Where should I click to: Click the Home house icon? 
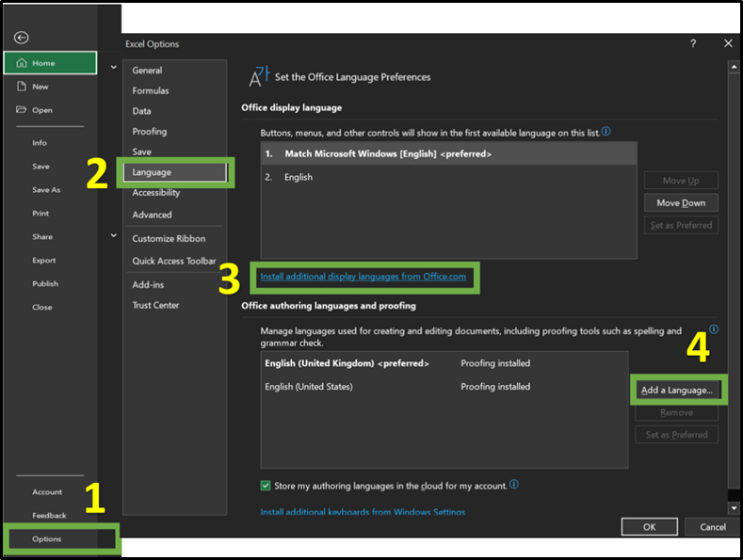tap(22, 63)
